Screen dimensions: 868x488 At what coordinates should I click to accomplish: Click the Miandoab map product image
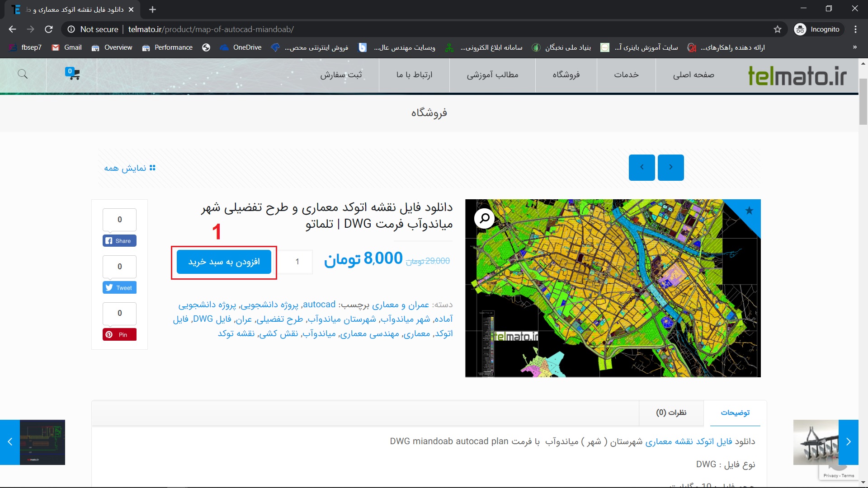point(613,288)
